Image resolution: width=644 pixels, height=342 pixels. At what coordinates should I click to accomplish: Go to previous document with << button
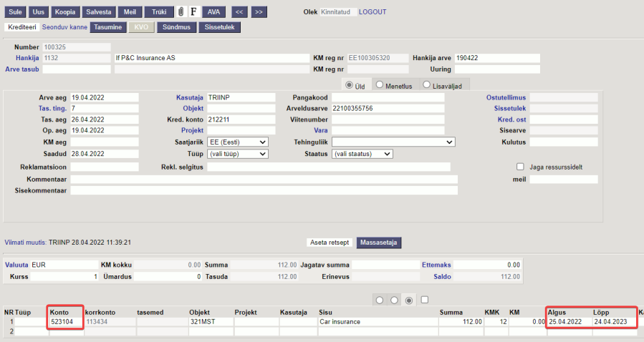coord(239,12)
